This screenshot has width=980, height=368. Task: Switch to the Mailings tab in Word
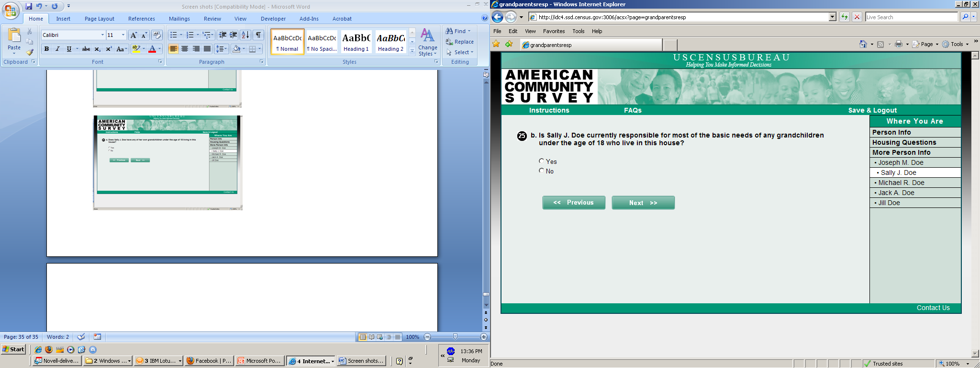[179, 19]
